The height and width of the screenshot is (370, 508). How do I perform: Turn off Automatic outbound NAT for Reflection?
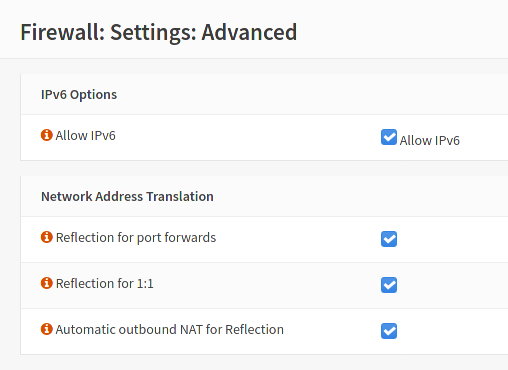(x=389, y=331)
